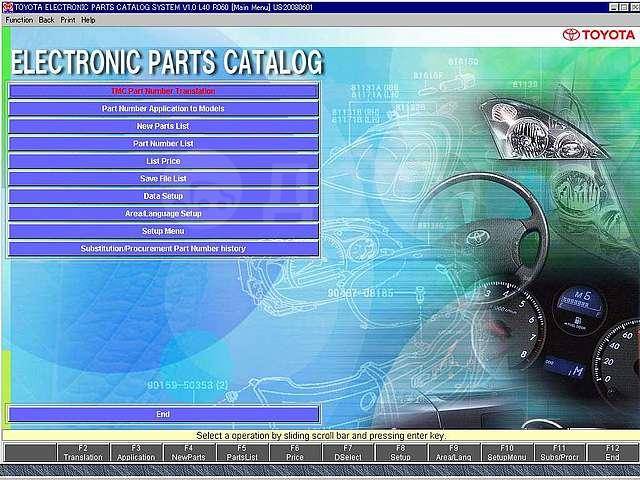Screen dimensions: 640x480
Task: Click the F9 Area/Lang function key
Action: coord(453,453)
